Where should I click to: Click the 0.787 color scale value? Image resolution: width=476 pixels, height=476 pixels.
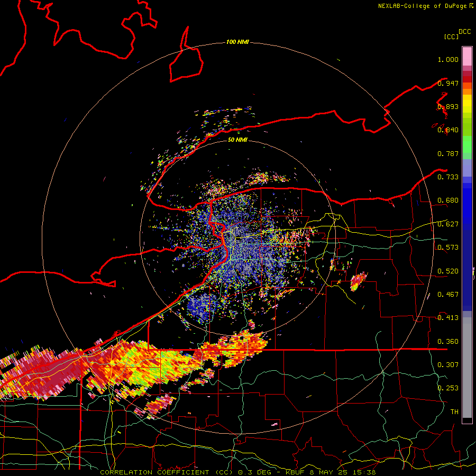pyautogui.click(x=448, y=153)
